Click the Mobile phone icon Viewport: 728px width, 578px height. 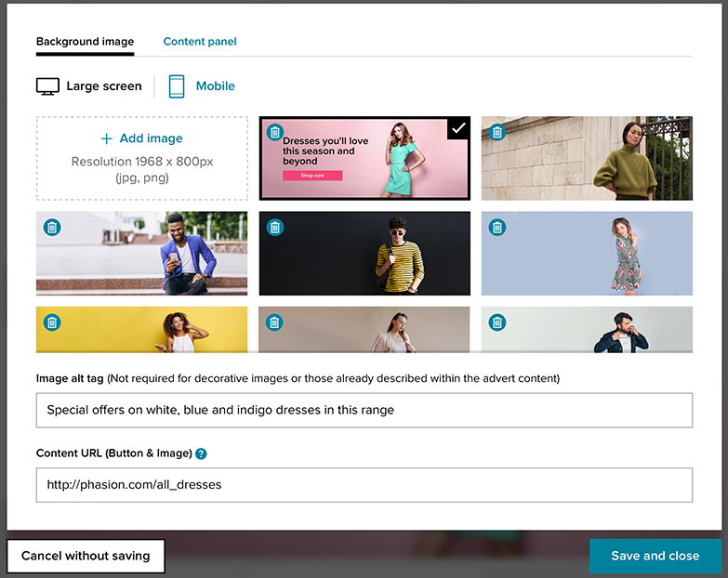[177, 86]
